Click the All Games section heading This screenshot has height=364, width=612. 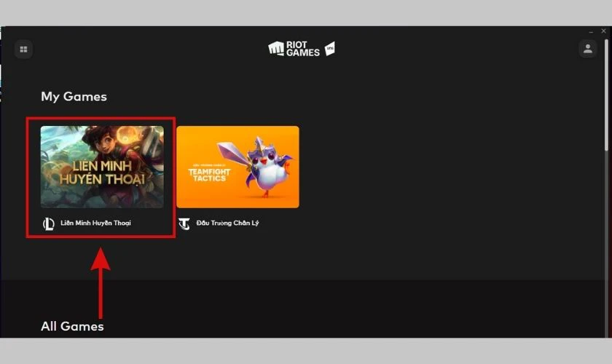(72, 326)
